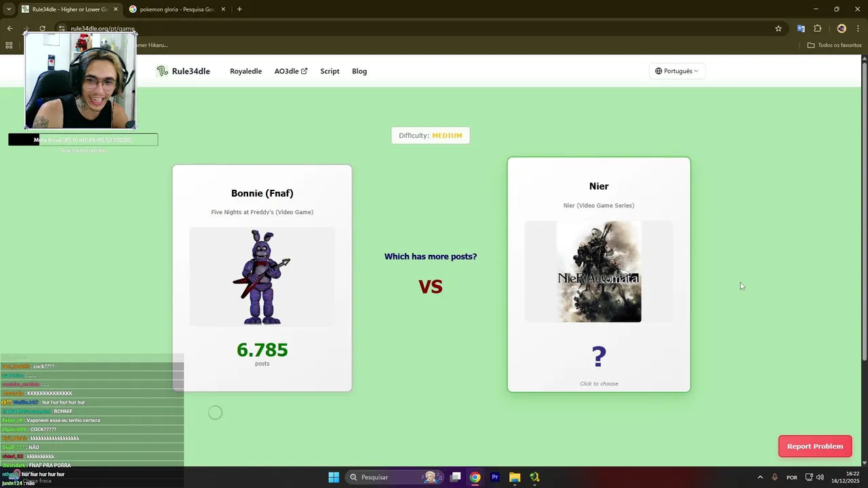Show hidden tray icons chevron
Image resolution: width=868 pixels, height=488 pixels.
(760, 477)
